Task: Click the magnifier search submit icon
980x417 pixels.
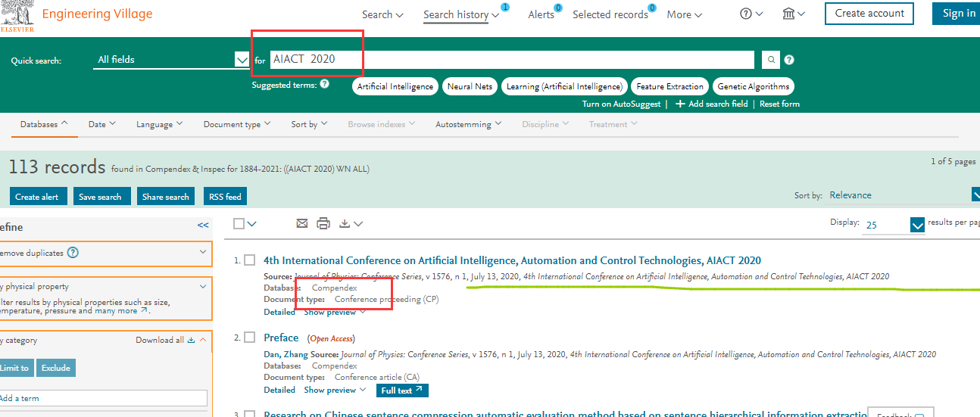Action: click(770, 60)
